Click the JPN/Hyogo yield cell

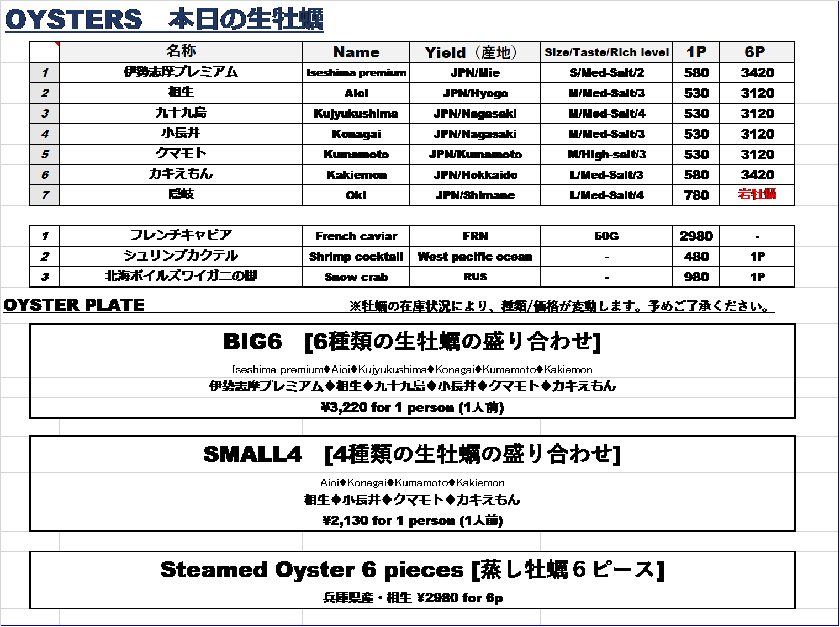(x=475, y=93)
